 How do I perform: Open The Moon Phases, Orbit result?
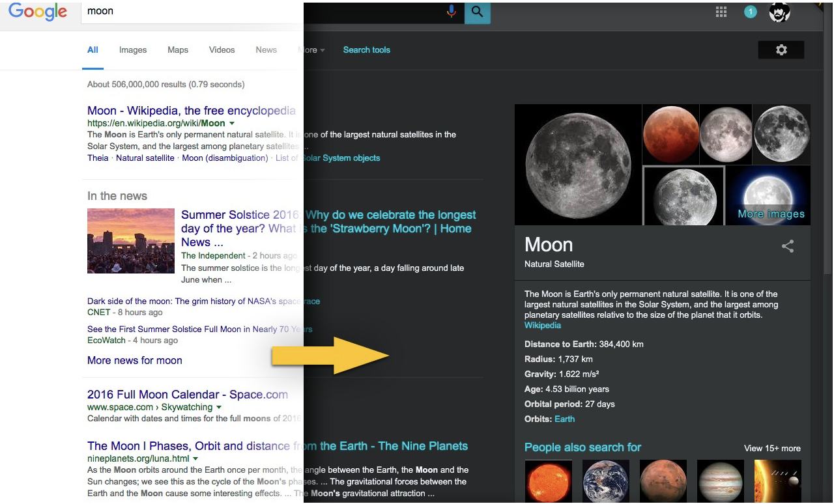point(278,446)
